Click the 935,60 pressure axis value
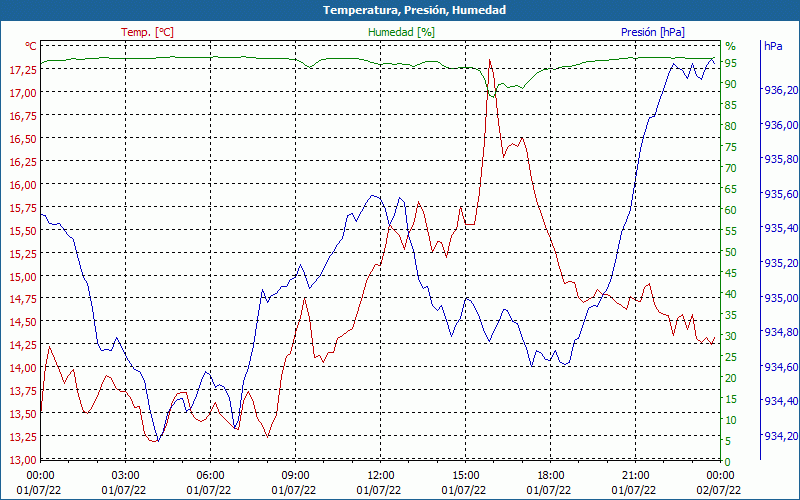The height and width of the screenshot is (500, 800). click(x=781, y=194)
